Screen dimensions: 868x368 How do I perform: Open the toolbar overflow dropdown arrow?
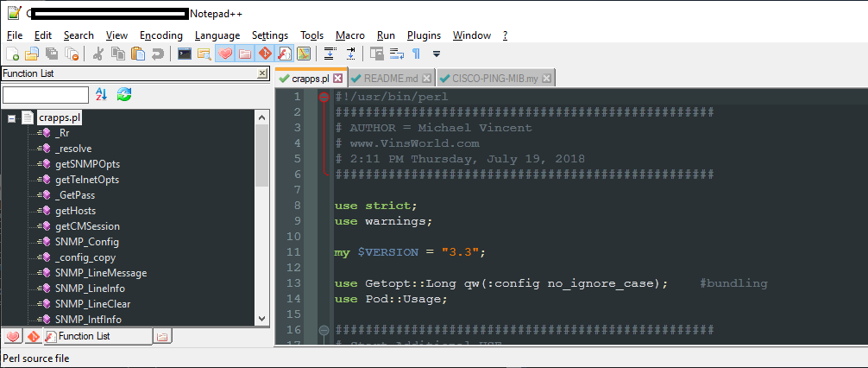click(x=437, y=54)
